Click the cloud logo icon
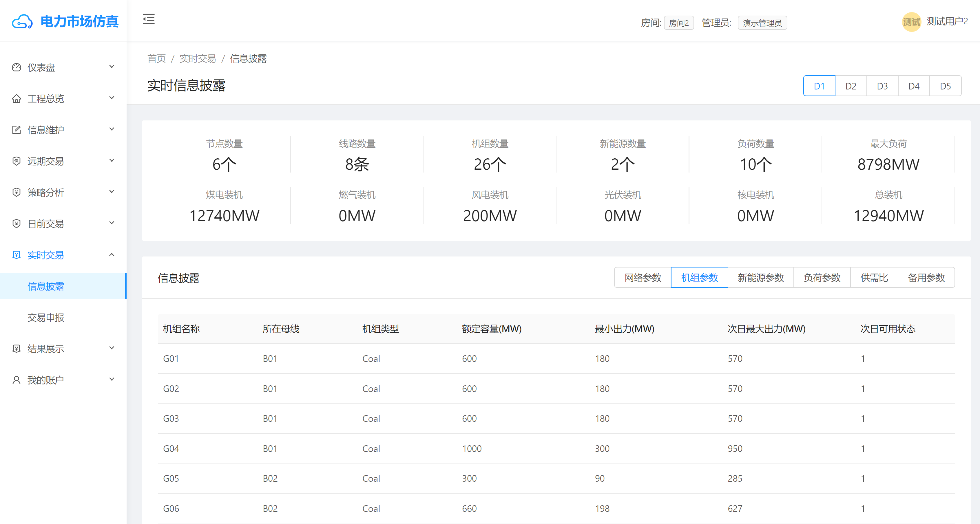980x524 pixels. [22, 22]
